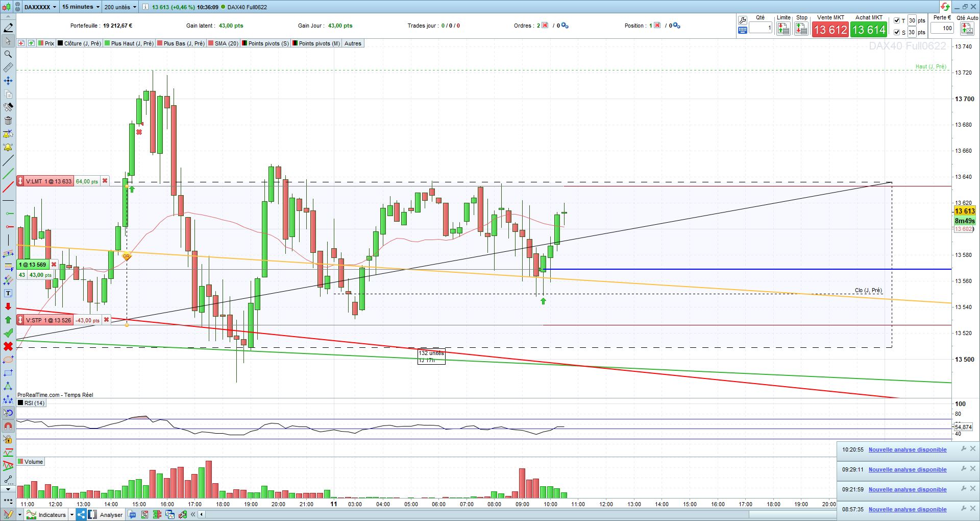Cancel the V:STP 1 @ 13 526 order
980x521 pixels.
tap(106, 320)
